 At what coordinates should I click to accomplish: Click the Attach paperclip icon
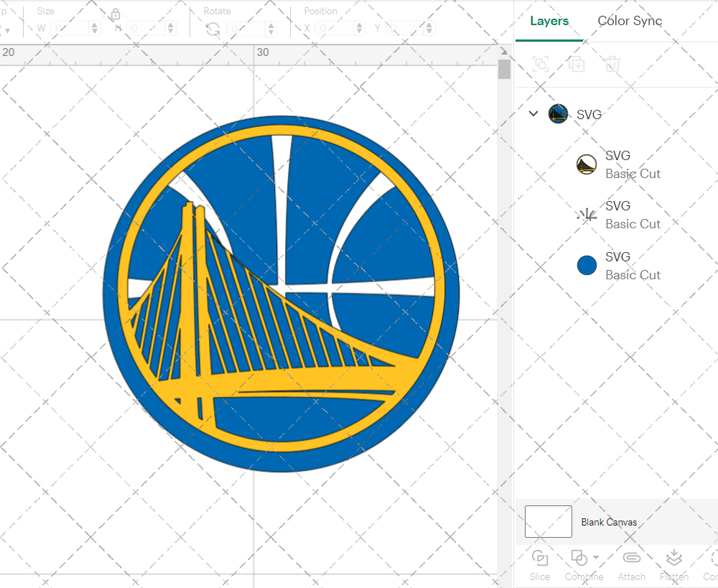(x=631, y=558)
